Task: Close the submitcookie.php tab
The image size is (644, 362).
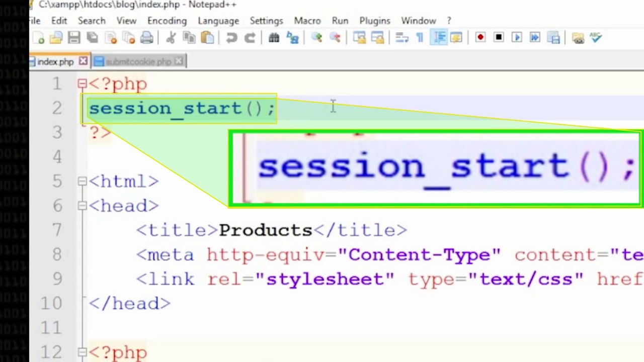Action: (x=179, y=61)
